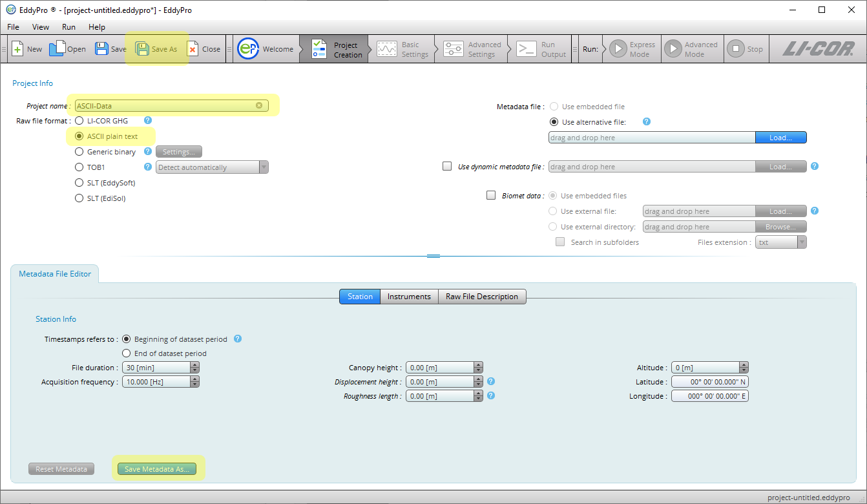Adjust the Altitude spinner arrows

(x=744, y=368)
